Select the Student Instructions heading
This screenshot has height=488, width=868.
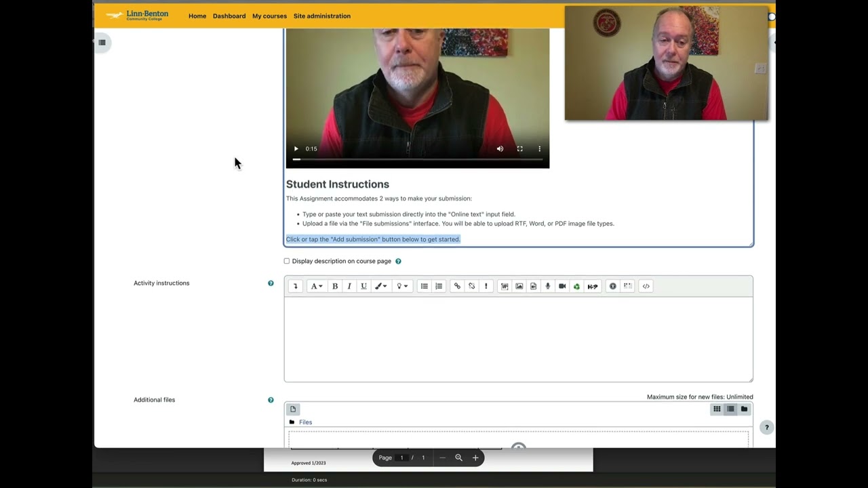point(338,184)
